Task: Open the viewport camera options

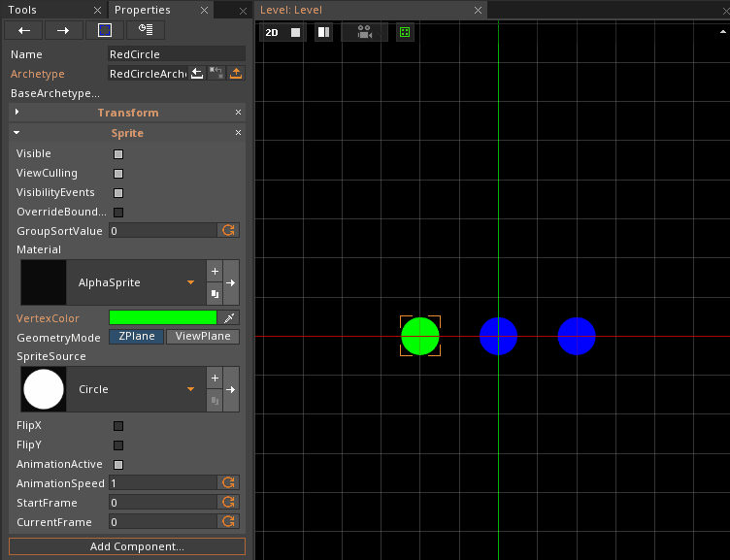Action: point(364,32)
